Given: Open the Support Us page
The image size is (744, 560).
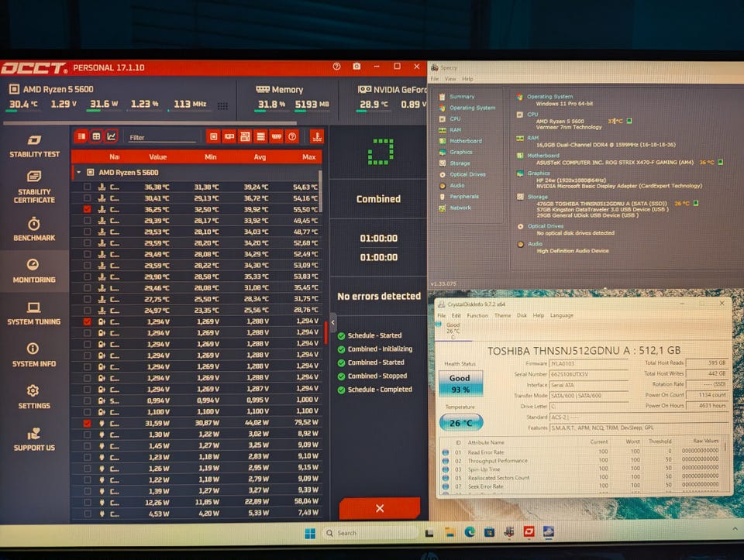Looking at the screenshot, I should click(34, 439).
